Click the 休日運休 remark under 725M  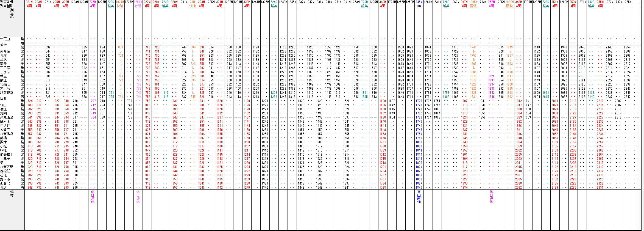93,197
